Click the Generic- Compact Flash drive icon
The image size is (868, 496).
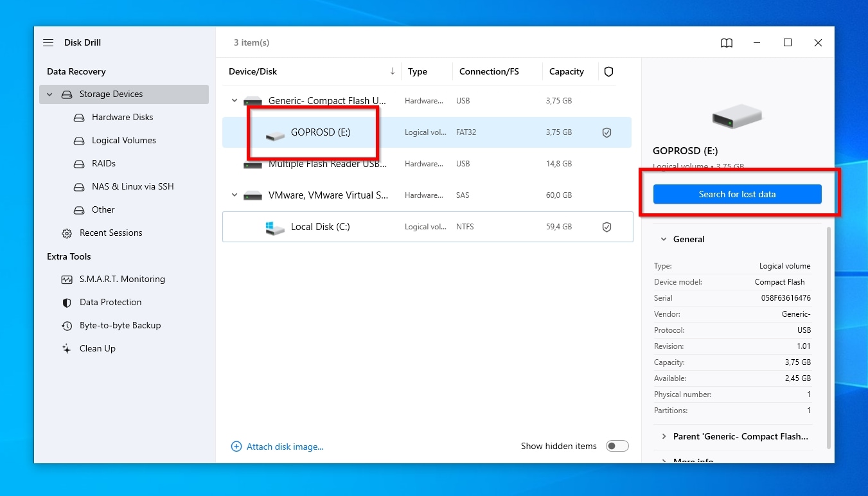[253, 101]
